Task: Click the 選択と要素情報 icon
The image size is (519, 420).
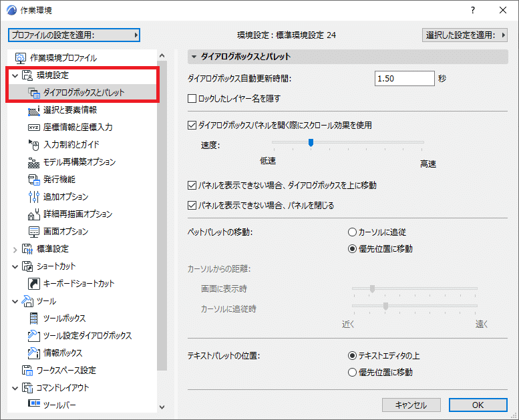Action: pyautogui.click(x=34, y=110)
